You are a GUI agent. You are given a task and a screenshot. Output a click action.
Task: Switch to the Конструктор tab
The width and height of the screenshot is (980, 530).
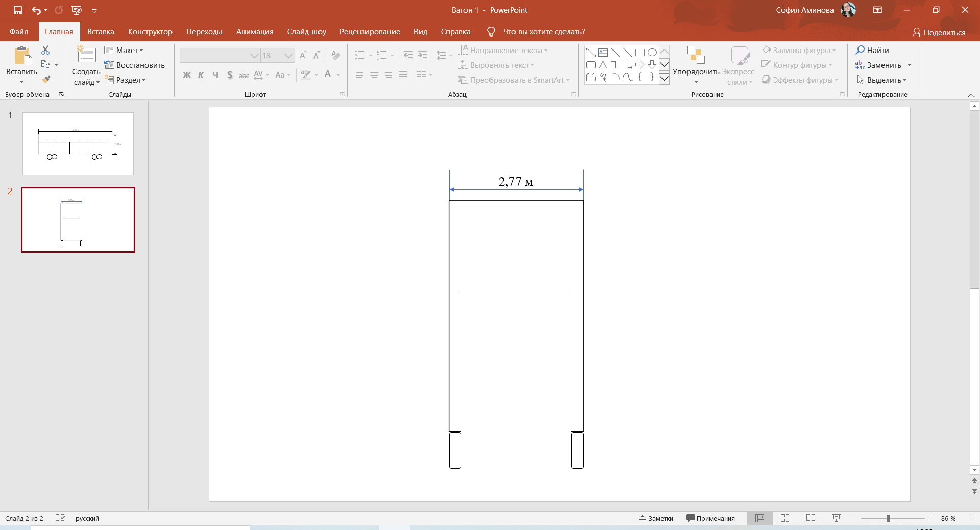[x=150, y=32]
